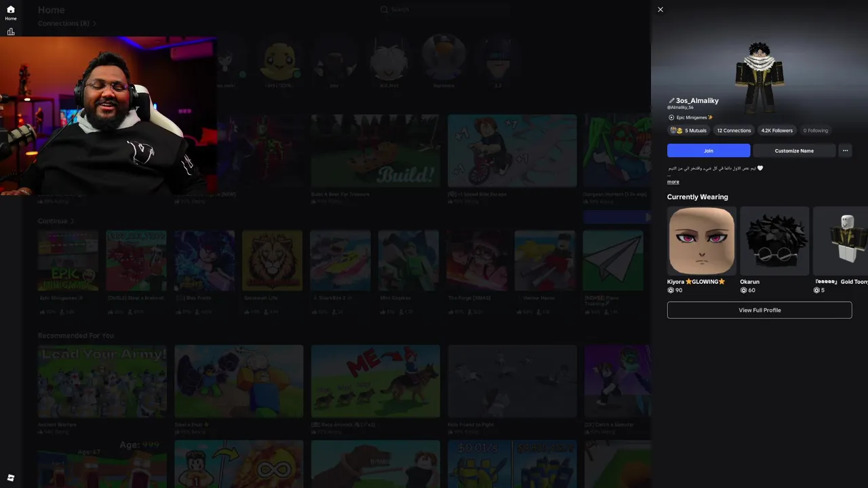Click the Search field at the top
Image resolution: width=868 pixels, height=488 pixels.
(x=444, y=9)
